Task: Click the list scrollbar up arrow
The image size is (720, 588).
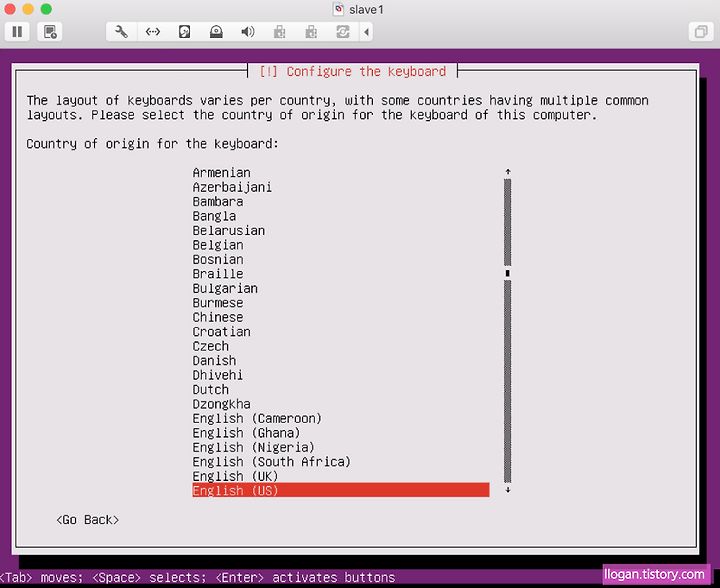Action: (508, 172)
